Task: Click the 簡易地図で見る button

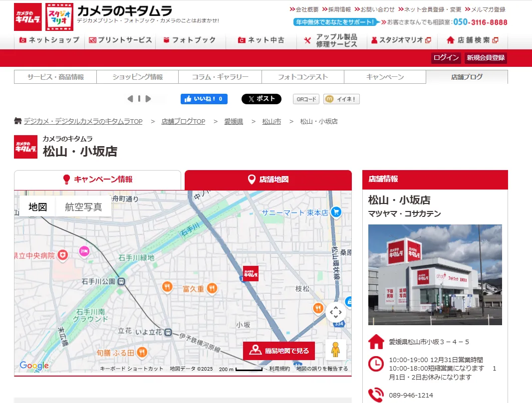Action: 279,351
